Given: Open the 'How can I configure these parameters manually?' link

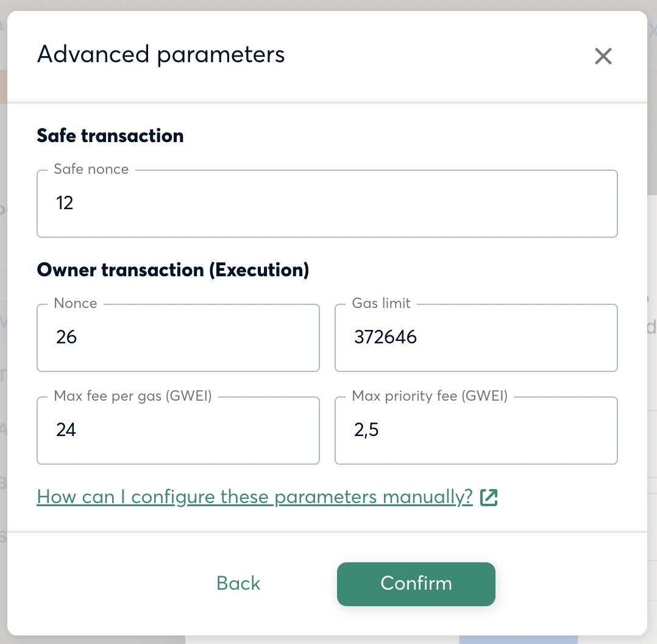Looking at the screenshot, I should pos(255,497).
